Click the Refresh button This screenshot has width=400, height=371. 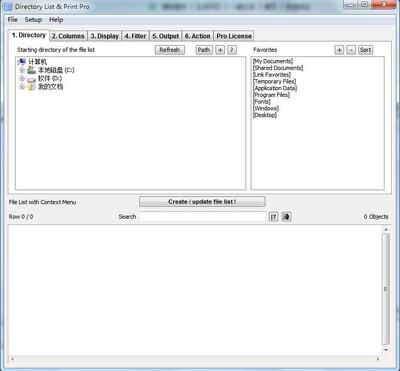[170, 50]
